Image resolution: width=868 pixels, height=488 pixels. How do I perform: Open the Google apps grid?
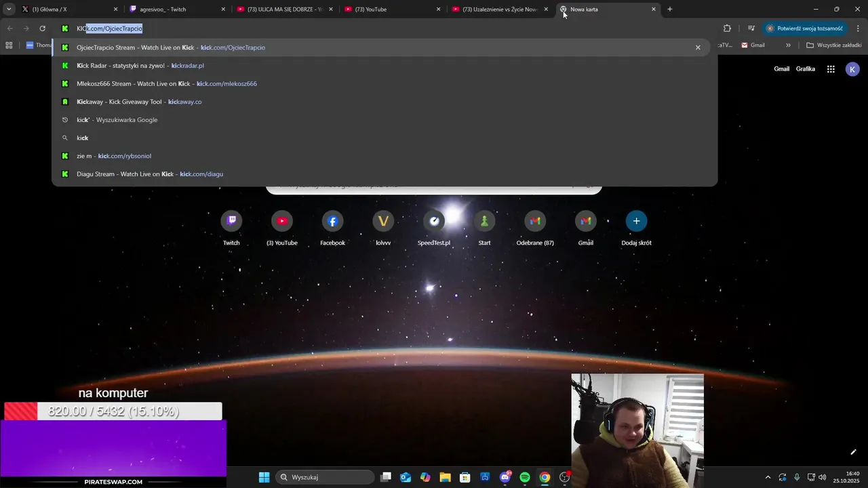pyautogui.click(x=831, y=69)
